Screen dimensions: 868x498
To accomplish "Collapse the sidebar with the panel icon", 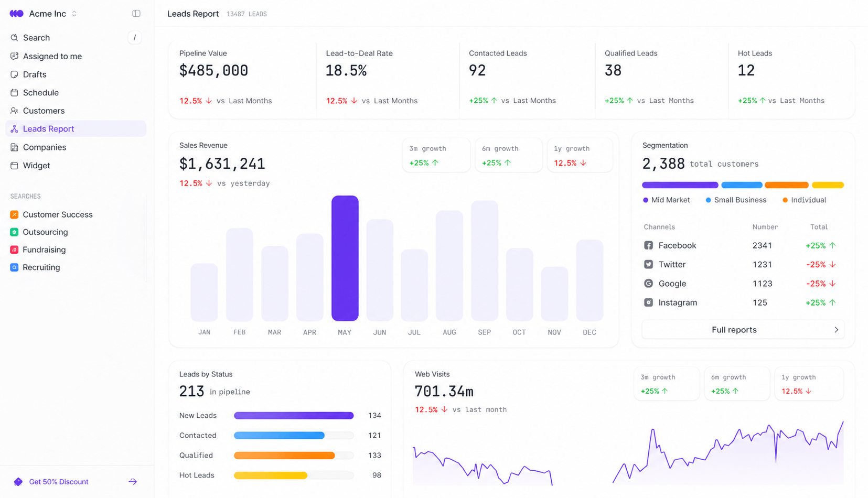I will [x=136, y=14].
